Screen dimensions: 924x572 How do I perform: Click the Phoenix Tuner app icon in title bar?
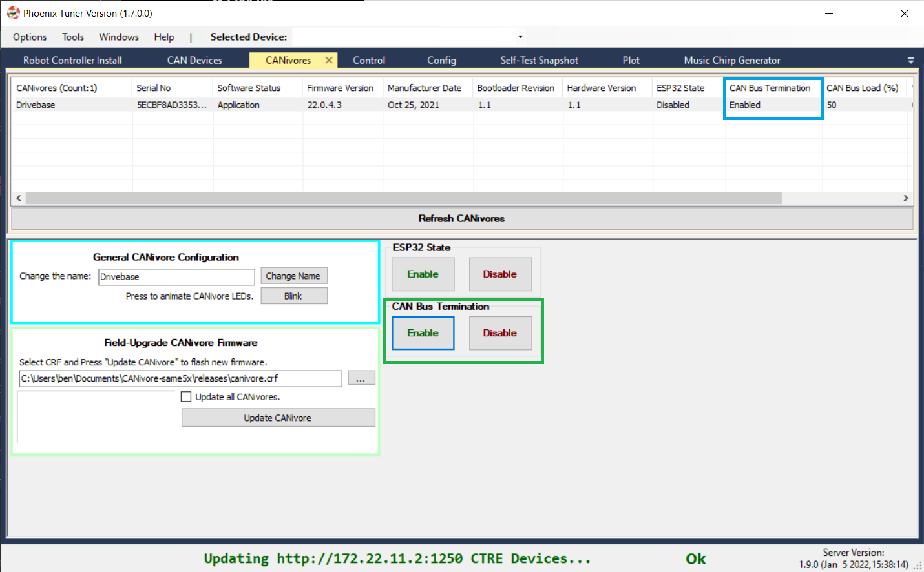click(x=13, y=13)
